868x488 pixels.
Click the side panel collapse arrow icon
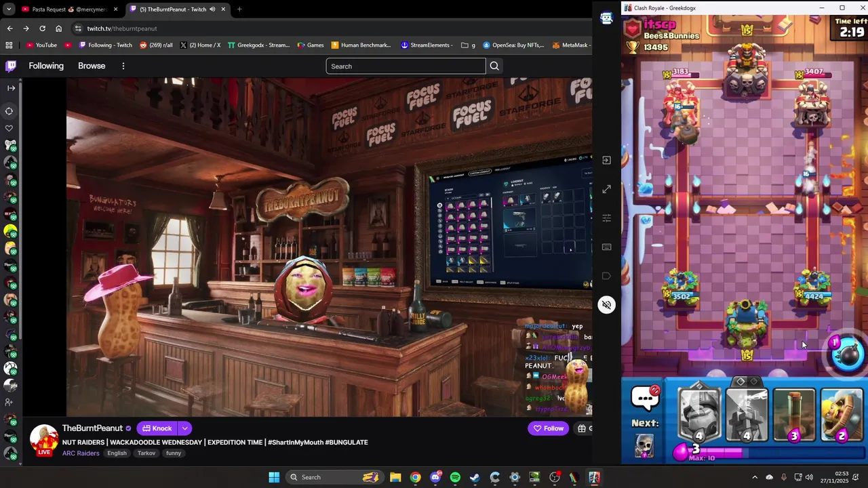point(606,161)
